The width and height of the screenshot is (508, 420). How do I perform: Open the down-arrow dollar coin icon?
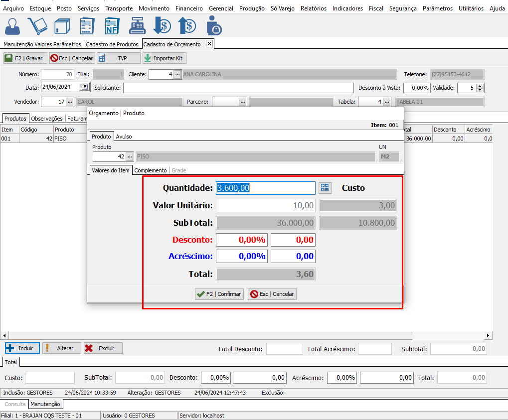[162, 25]
